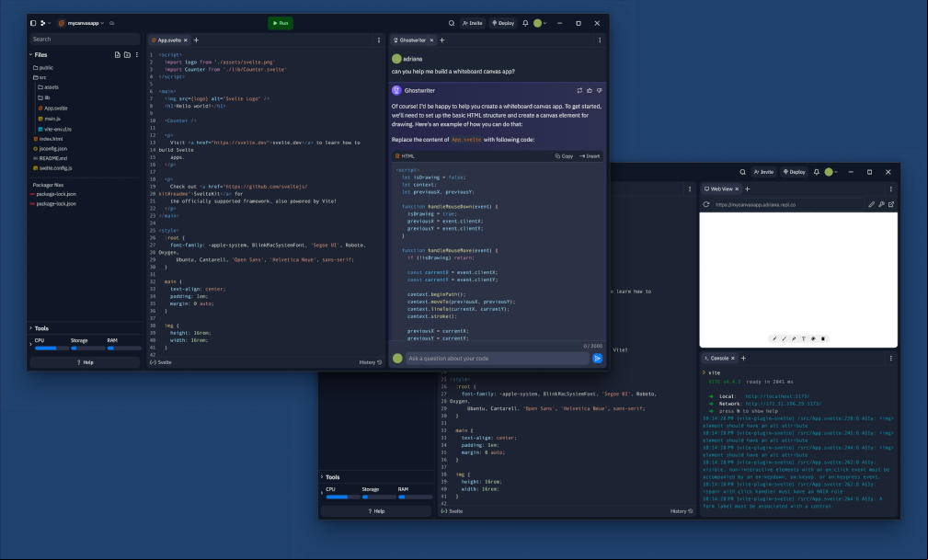The width and height of the screenshot is (928, 560).
Task: Click the Storage usage bar in the front window
Action: (x=87, y=349)
